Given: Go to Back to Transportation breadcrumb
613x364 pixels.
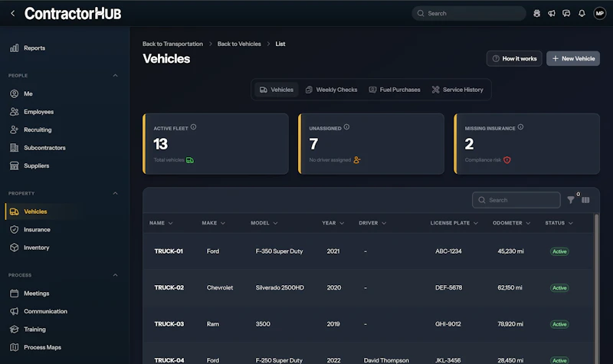Looking at the screenshot, I should click(x=173, y=44).
